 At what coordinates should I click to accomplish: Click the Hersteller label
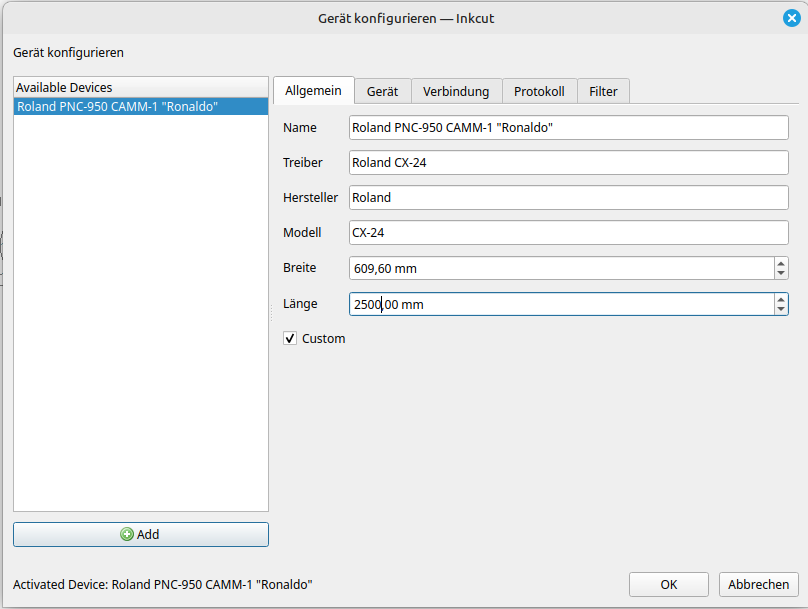point(310,198)
